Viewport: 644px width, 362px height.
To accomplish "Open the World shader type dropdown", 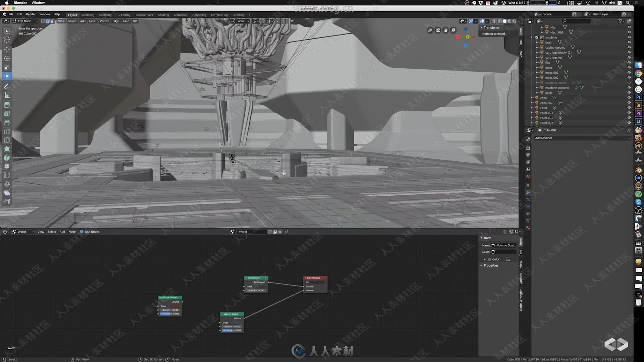I will 23,232.
